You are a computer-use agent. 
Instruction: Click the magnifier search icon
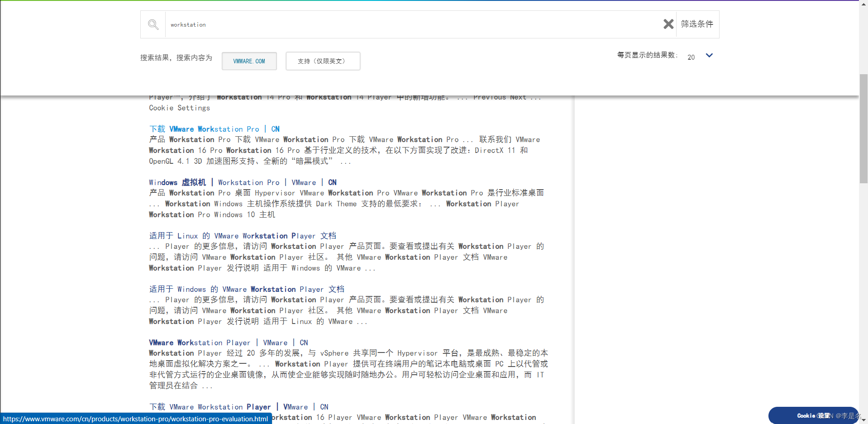153,24
